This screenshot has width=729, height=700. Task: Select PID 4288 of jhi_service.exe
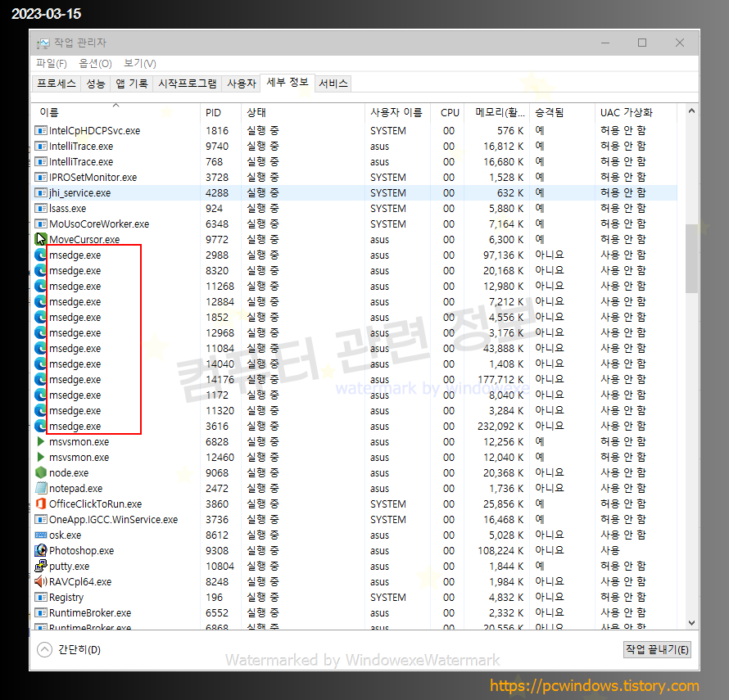click(217, 193)
